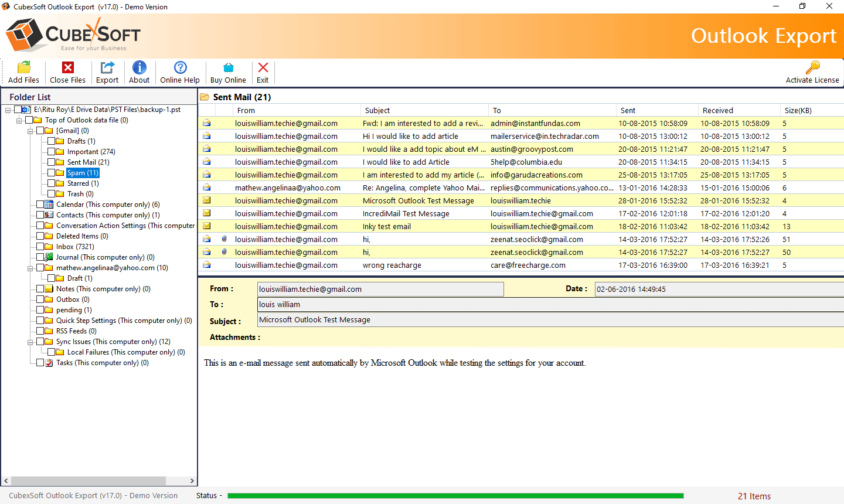
Task: Click the Close Files red X icon
Action: pos(68,67)
